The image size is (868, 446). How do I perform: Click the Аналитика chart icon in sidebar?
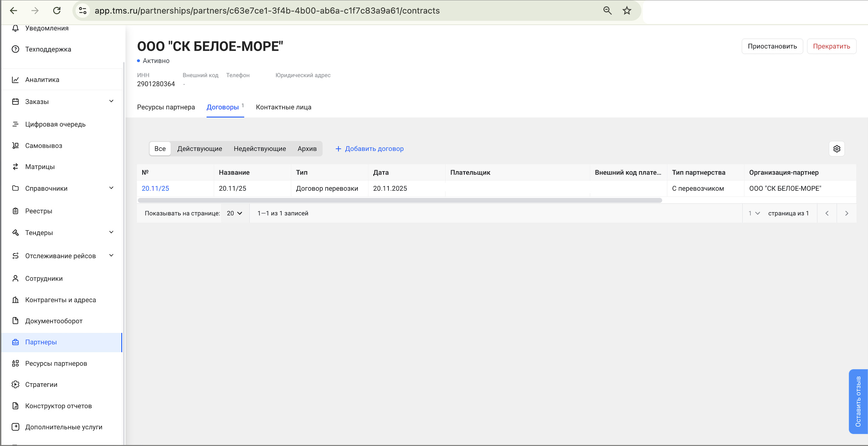point(15,80)
